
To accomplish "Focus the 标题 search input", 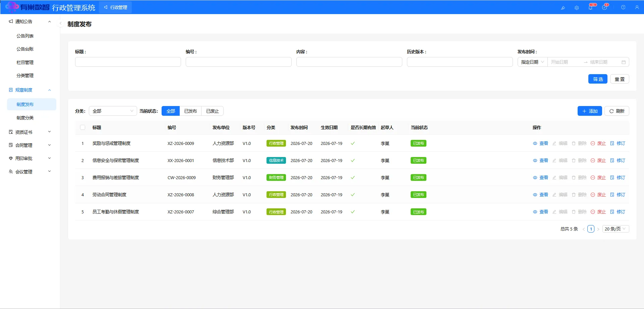I will pyautogui.click(x=128, y=62).
